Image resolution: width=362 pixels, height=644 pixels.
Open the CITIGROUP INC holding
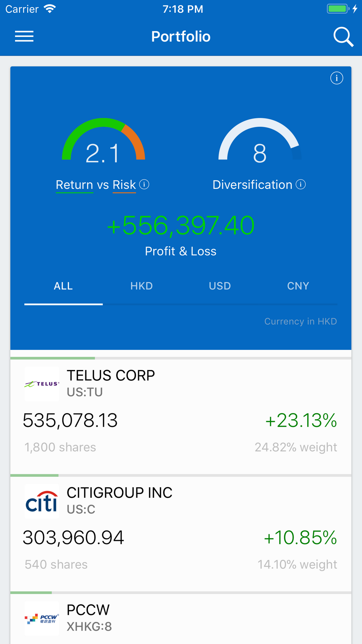pyautogui.click(x=181, y=534)
